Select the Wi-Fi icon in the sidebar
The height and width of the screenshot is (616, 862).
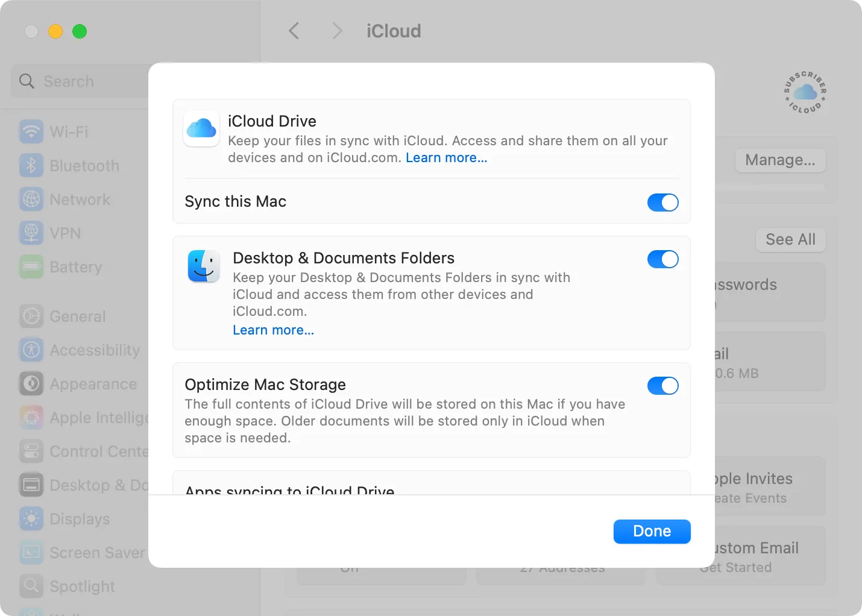(31, 131)
